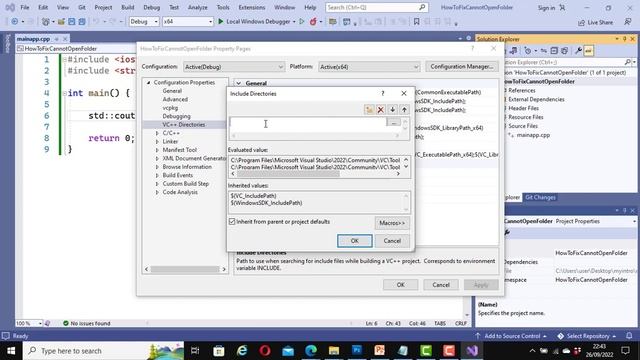This screenshot has height=360, width=640.
Task: Switch to the mainapp.cpp editor tab
Action: click(x=33, y=39)
